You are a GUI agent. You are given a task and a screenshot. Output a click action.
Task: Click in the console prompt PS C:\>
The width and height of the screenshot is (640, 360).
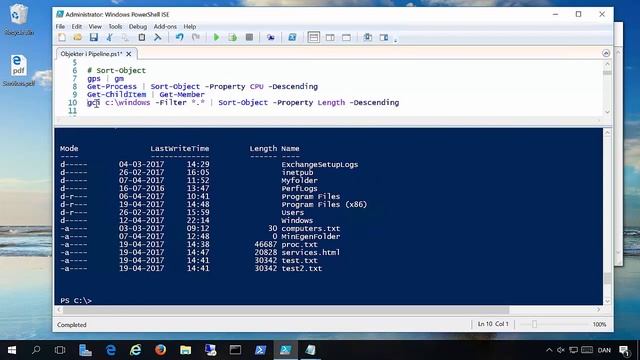pyautogui.click(x=76, y=300)
